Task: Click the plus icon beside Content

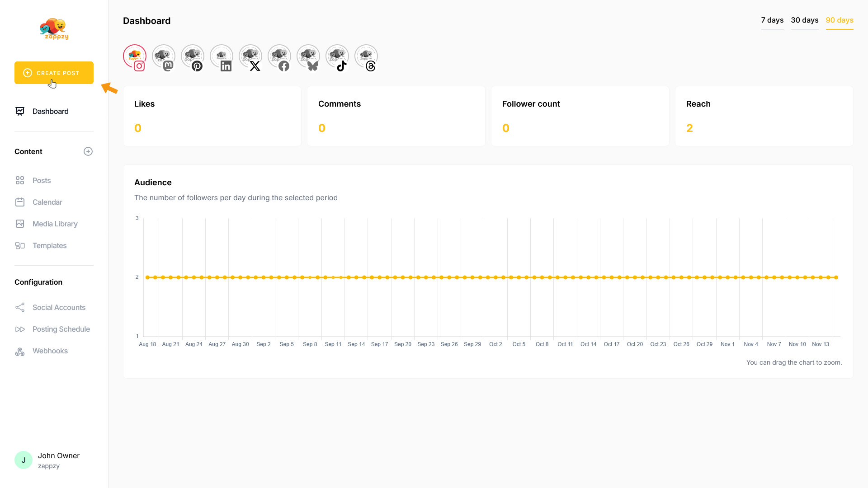Action: [x=88, y=151]
